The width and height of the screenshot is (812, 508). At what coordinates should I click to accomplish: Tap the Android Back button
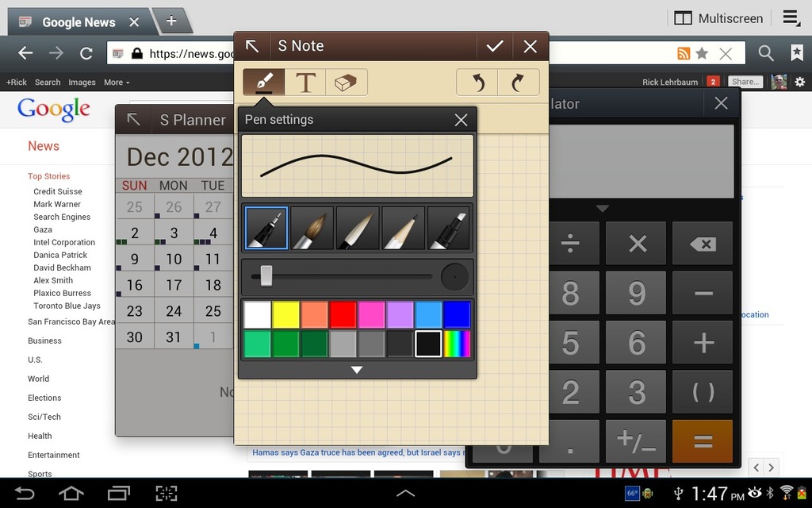tap(25, 493)
